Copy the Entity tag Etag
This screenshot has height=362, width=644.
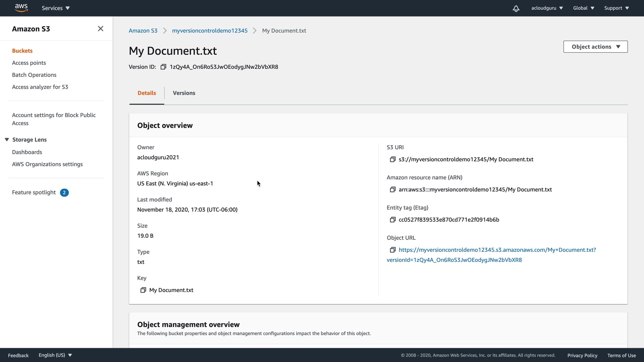[392, 220]
